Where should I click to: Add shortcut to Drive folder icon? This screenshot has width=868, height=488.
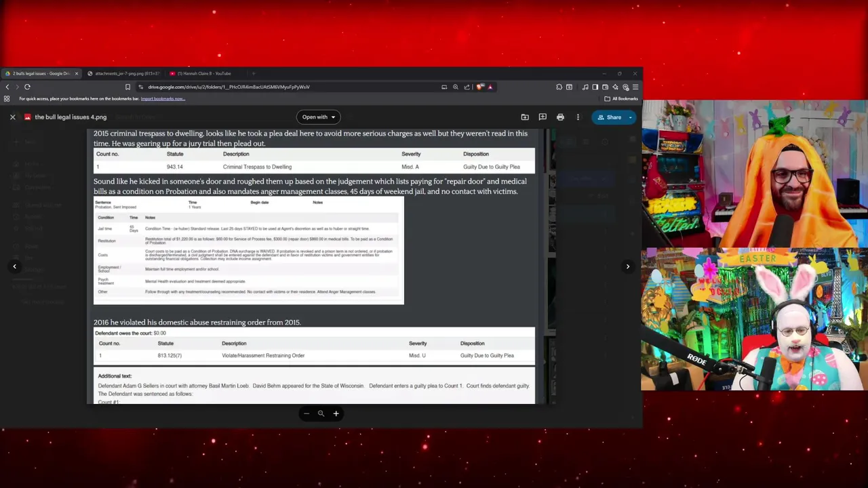point(525,117)
